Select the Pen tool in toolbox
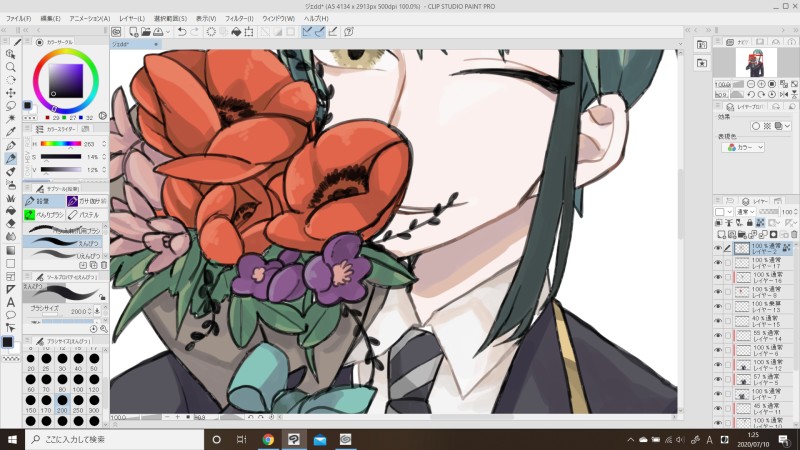Viewport: 800px width, 450px height. click(x=10, y=145)
